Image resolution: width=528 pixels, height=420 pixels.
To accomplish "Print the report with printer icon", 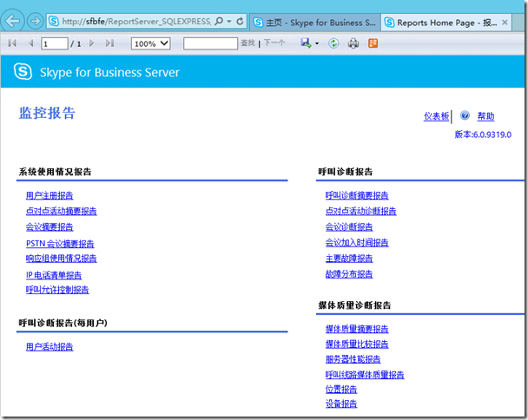I will 353,43.
